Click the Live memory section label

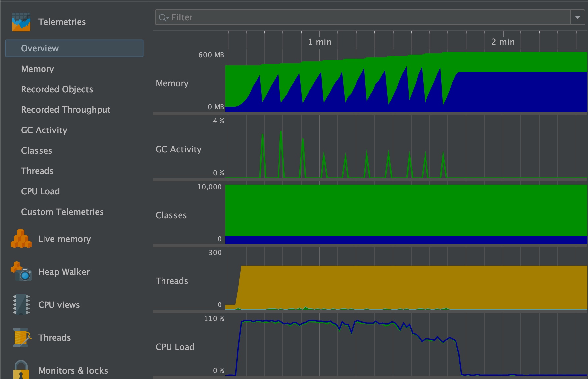65,239
